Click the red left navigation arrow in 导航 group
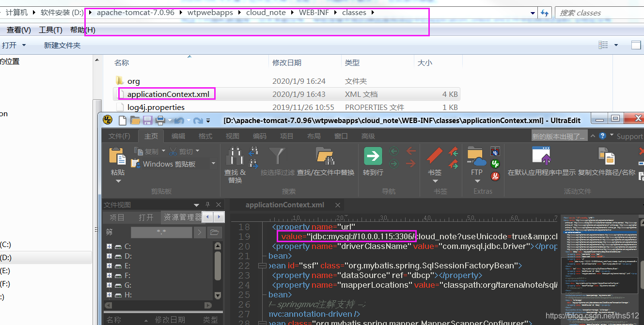 411,151
